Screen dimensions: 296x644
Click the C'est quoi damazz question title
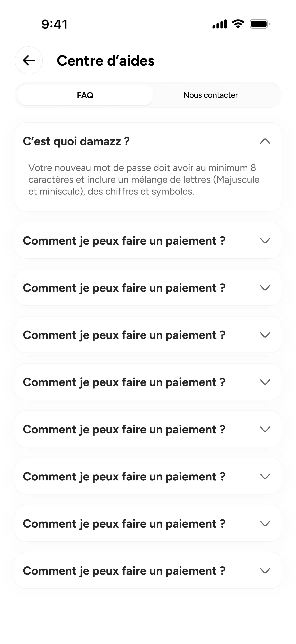(x=76, y=141)
